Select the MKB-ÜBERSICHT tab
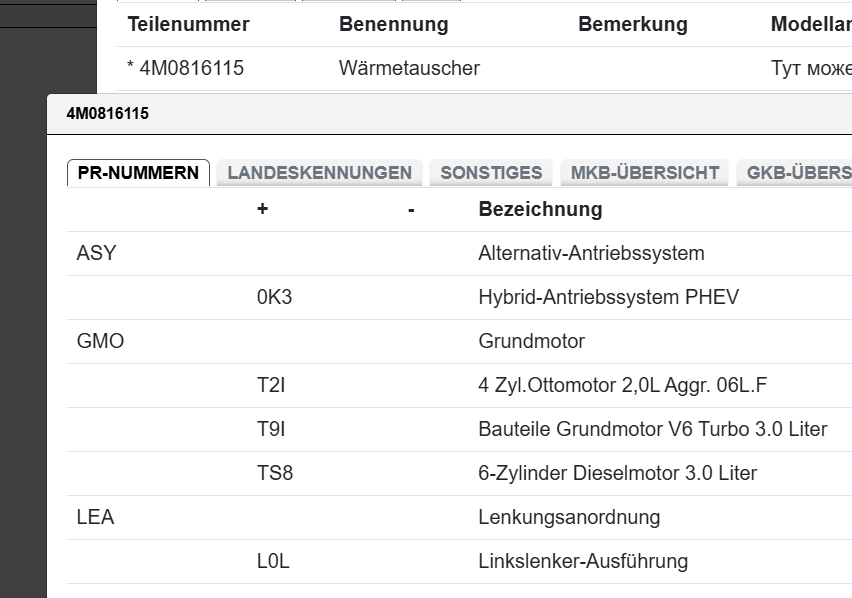Viewport: 852px width, 598px height. 641,172
